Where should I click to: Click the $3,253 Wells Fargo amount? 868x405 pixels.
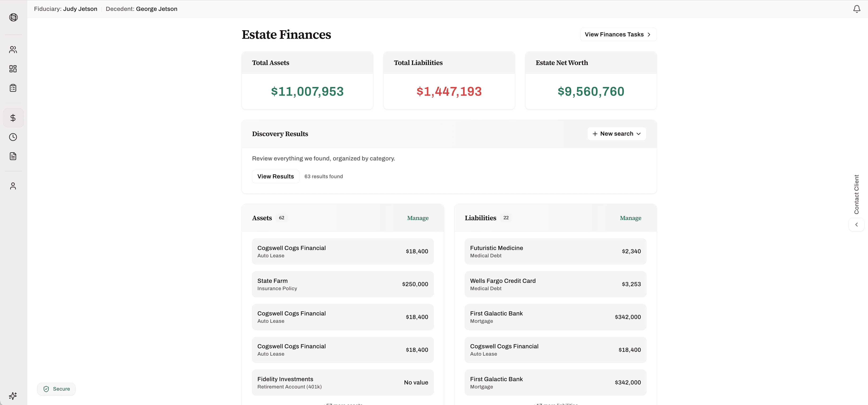[x=631, y=284]
